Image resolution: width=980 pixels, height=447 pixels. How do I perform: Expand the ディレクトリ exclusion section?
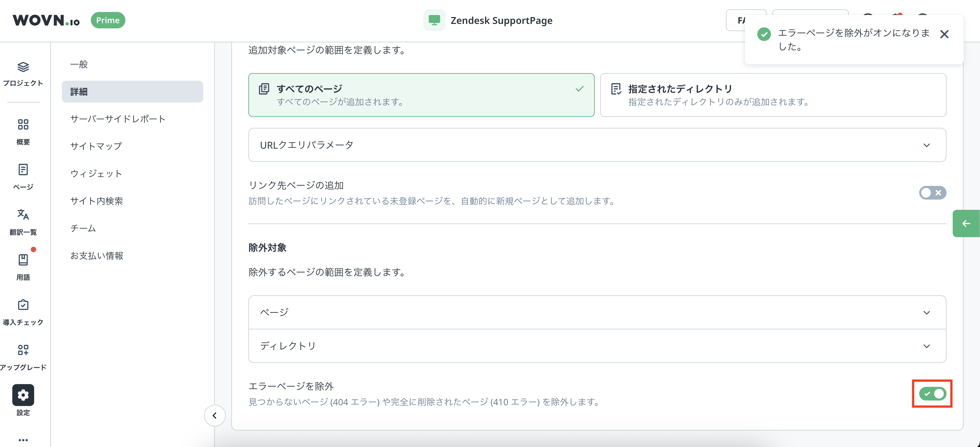(x=597, y=346)
